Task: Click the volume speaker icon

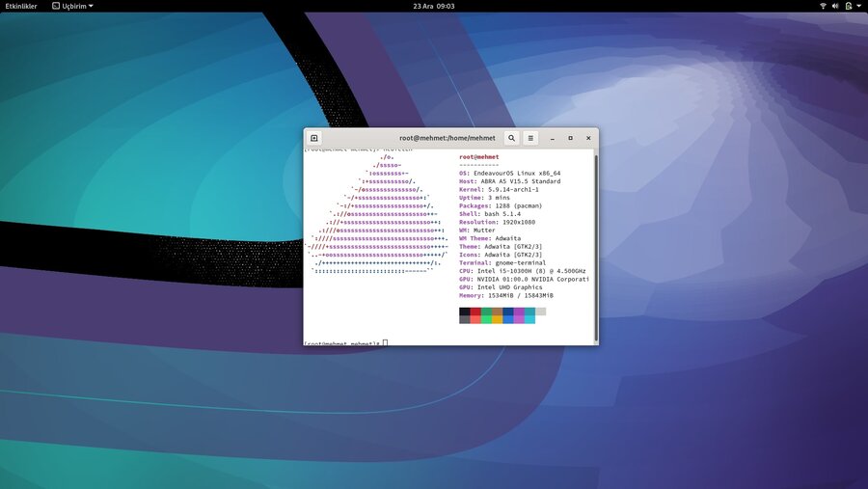Action: click(x=835, y=6)
